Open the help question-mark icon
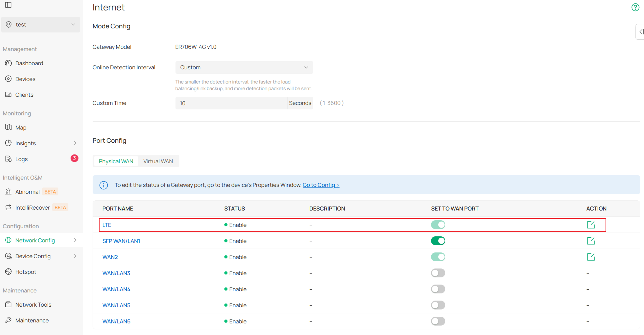The image size is (644, 335). pos(635,7)
